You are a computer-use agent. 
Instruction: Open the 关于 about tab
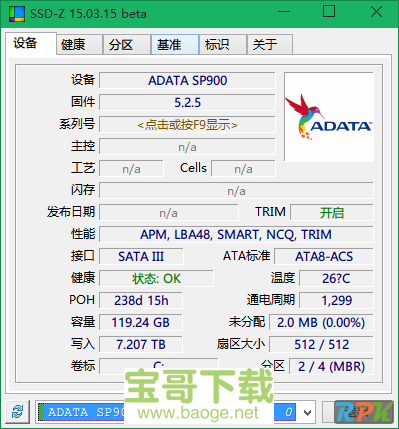pyautogui.click(x=270, y=44)
